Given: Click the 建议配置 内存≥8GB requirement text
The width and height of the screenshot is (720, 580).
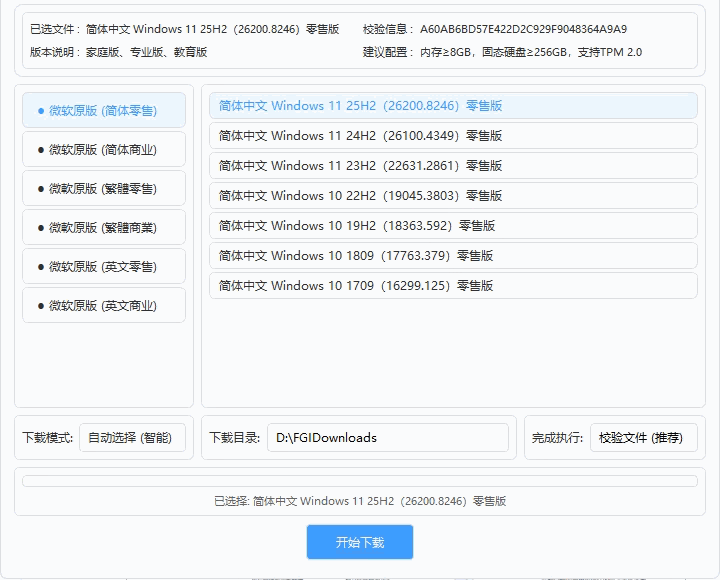Looking at the screenshot, I should 531,52.
